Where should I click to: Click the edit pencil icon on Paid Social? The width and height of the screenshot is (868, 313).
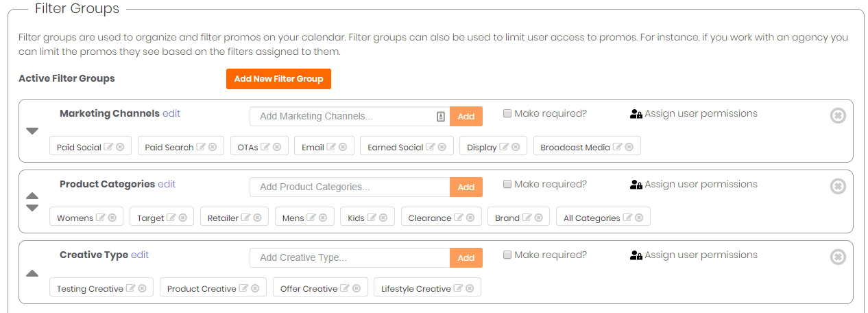(108, 147)
